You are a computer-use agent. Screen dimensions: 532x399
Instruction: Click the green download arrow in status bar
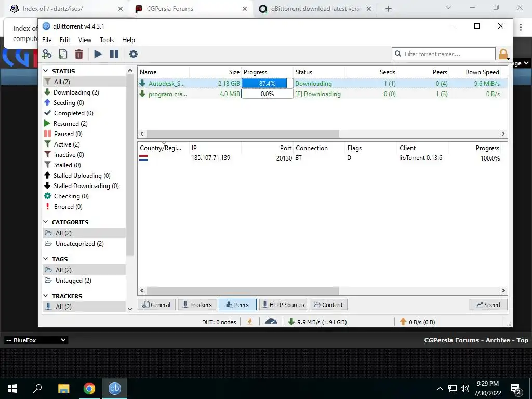(x=291, y=322)
